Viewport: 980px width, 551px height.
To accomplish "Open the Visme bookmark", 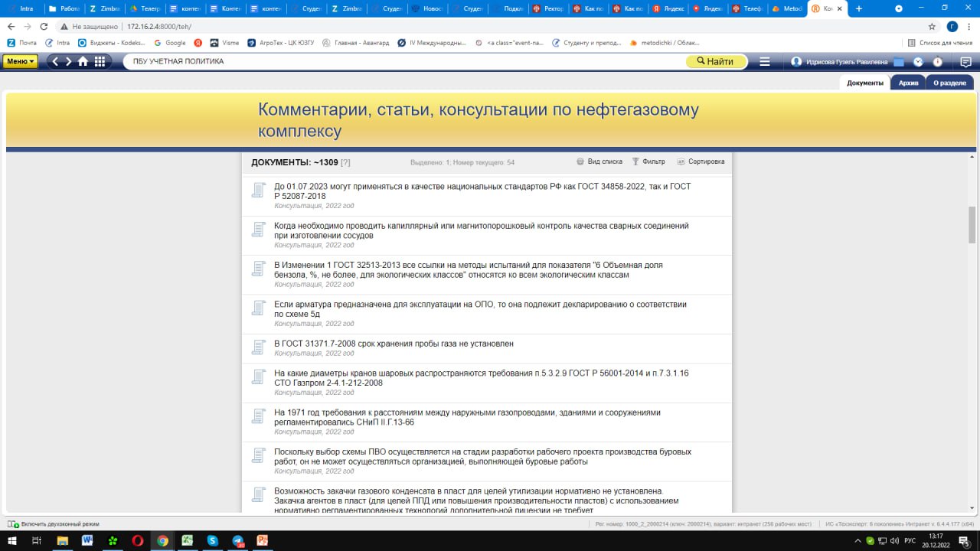I will click(224, 43).
